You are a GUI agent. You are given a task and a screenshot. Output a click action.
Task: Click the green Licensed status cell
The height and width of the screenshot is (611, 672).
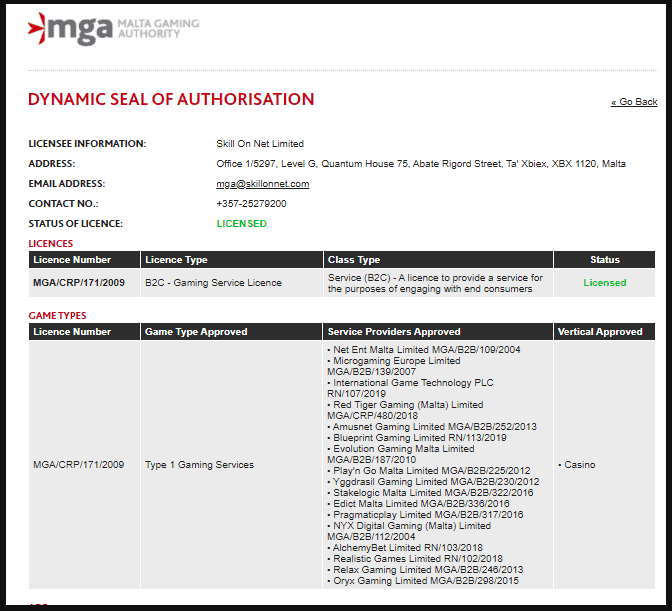[604, 283]
